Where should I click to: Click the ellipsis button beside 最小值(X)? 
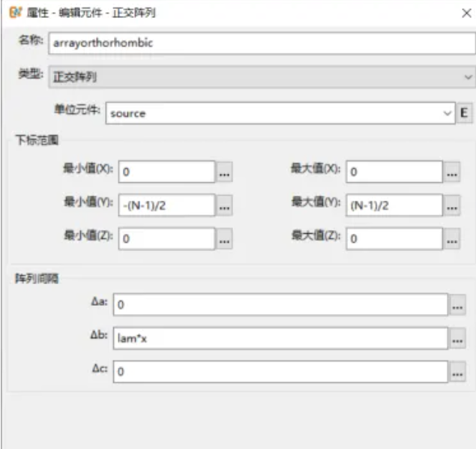[x=225, y=172]
